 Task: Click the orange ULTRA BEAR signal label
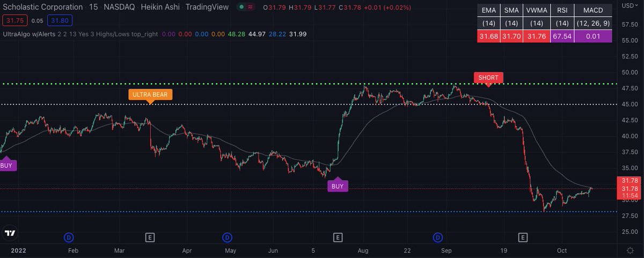[x=150, y=94]
